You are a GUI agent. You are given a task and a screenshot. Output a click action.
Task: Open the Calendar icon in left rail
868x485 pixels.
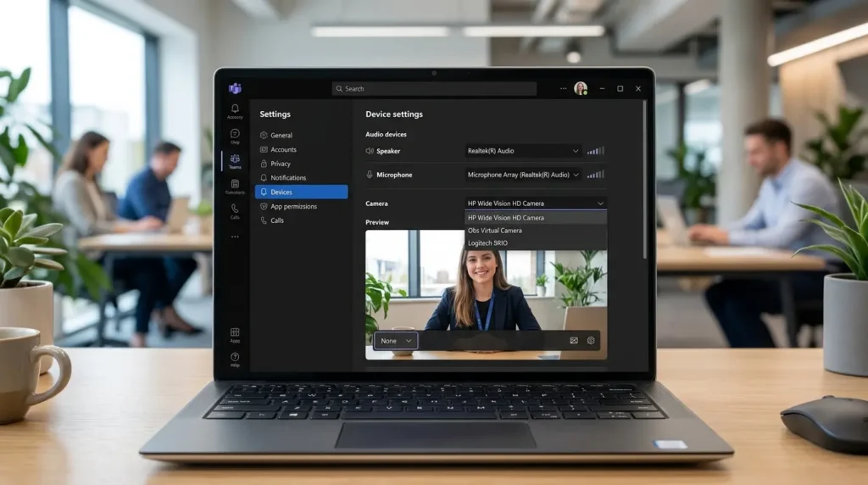235,184
